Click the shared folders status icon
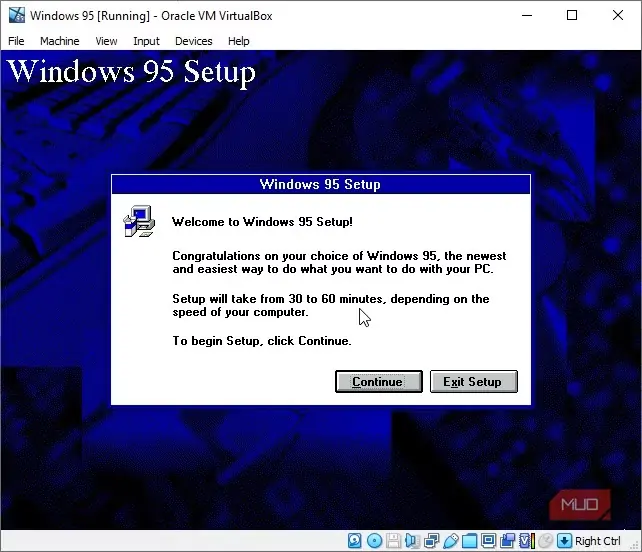This screenshot has height=552, width=642. click(x=470, y=541)
